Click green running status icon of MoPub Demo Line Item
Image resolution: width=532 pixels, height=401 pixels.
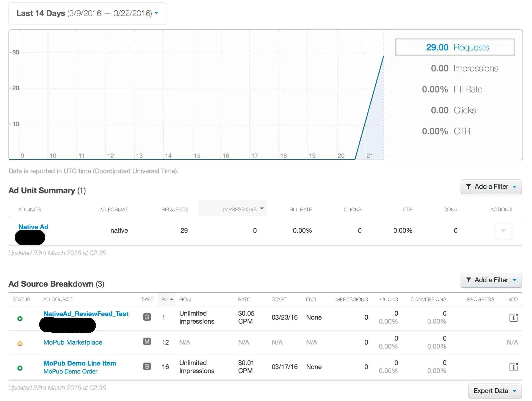pos(20,368)
